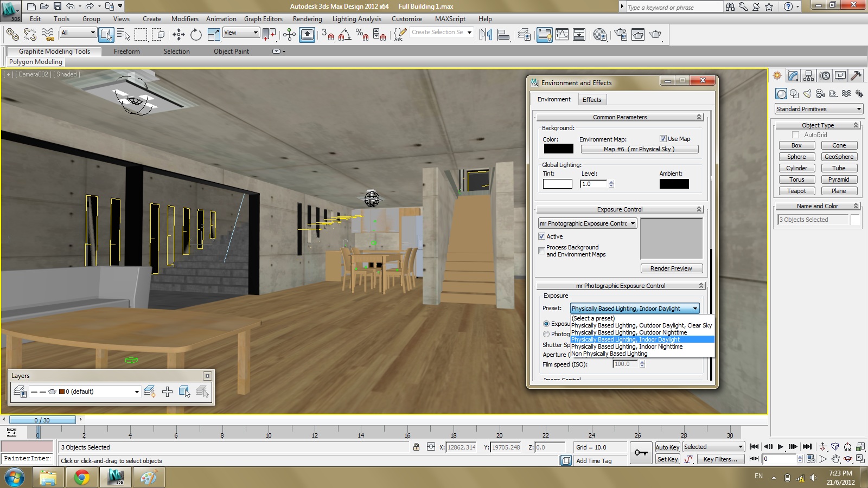Open Curve Editor from main toolbar
Screen dimensions: 868x488
tap(562, 35)
